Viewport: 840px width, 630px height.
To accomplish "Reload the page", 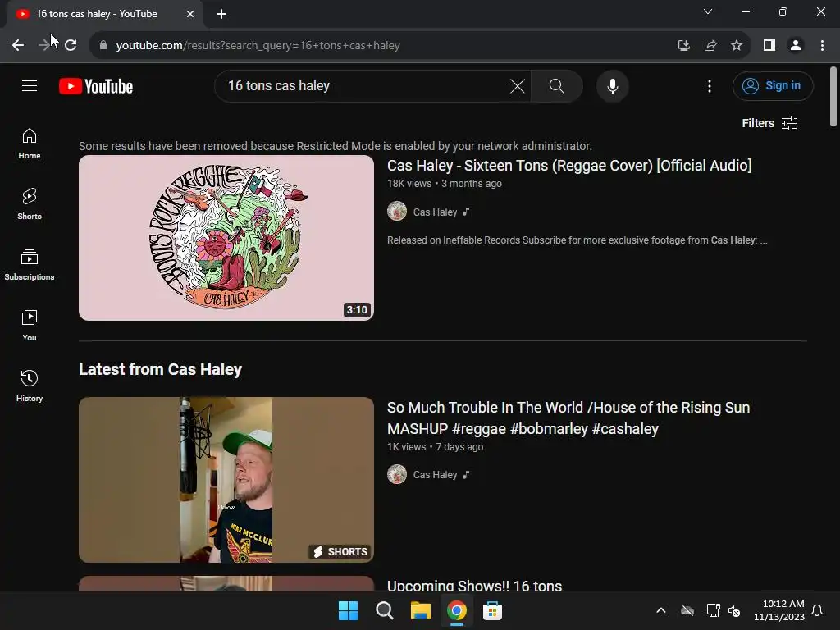I will click(71, 46).
